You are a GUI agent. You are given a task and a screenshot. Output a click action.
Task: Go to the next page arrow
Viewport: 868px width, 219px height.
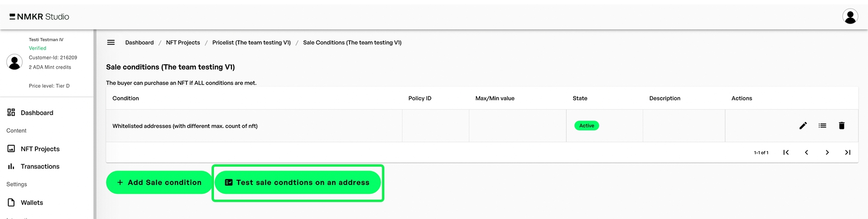tap(827, 153)
